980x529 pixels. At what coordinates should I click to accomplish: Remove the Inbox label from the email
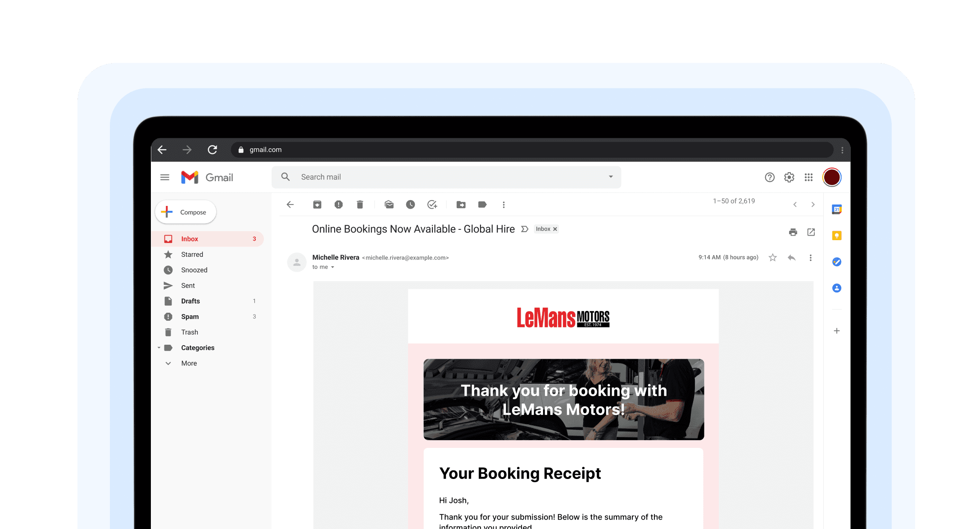coord(555,229)
